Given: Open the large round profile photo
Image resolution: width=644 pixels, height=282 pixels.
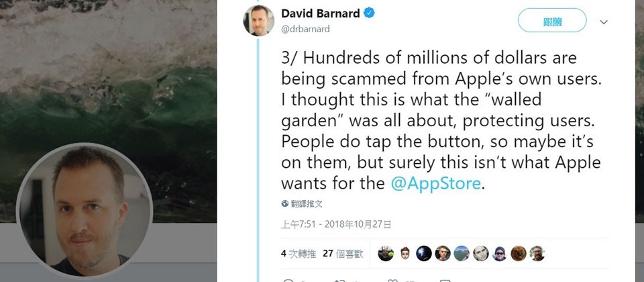Looking at the screenshot, I should (85, 211).
